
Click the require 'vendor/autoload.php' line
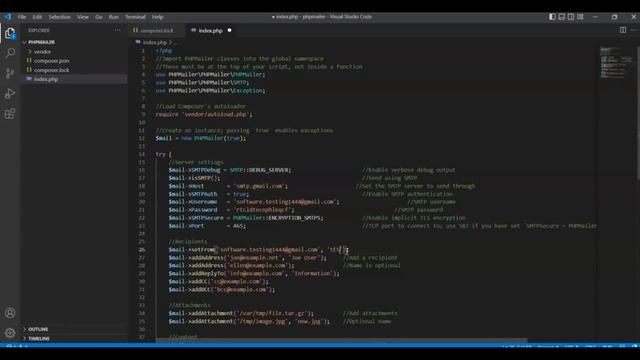[x=204, y=114]
